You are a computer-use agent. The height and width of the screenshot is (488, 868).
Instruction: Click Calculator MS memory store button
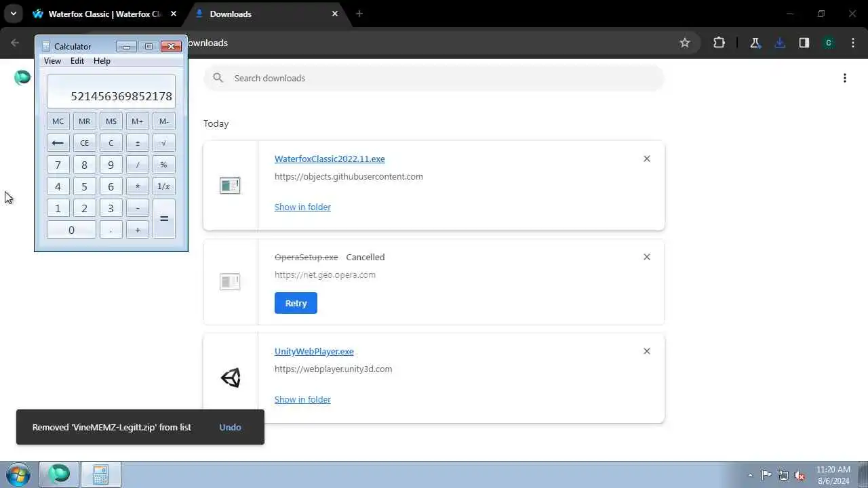click(x=111, y=121)
